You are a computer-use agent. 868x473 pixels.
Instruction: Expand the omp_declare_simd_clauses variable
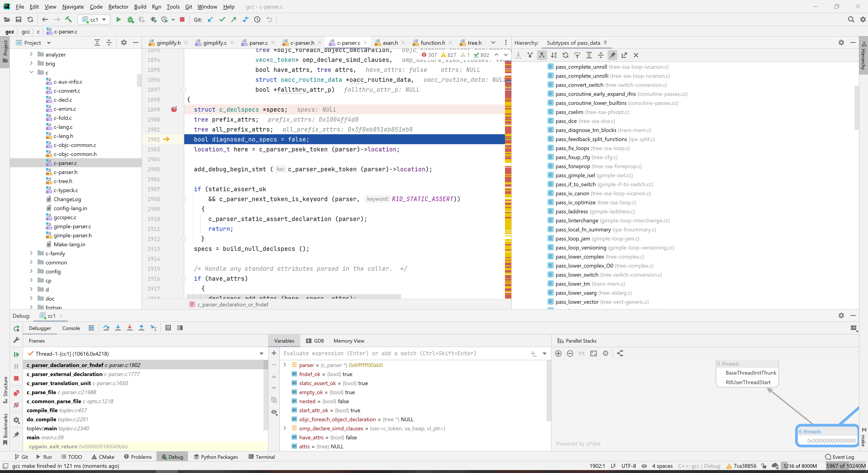pos(285,428)
